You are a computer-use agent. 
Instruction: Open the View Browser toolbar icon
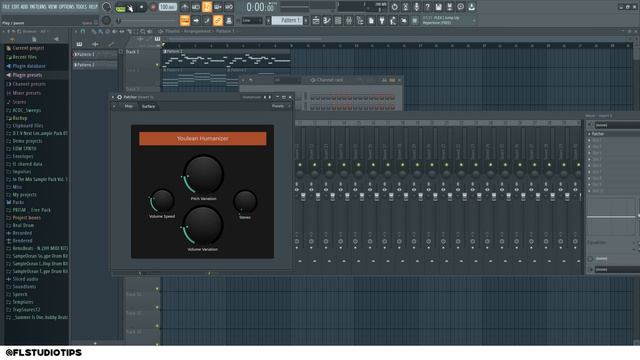click(x=360, y=20)
